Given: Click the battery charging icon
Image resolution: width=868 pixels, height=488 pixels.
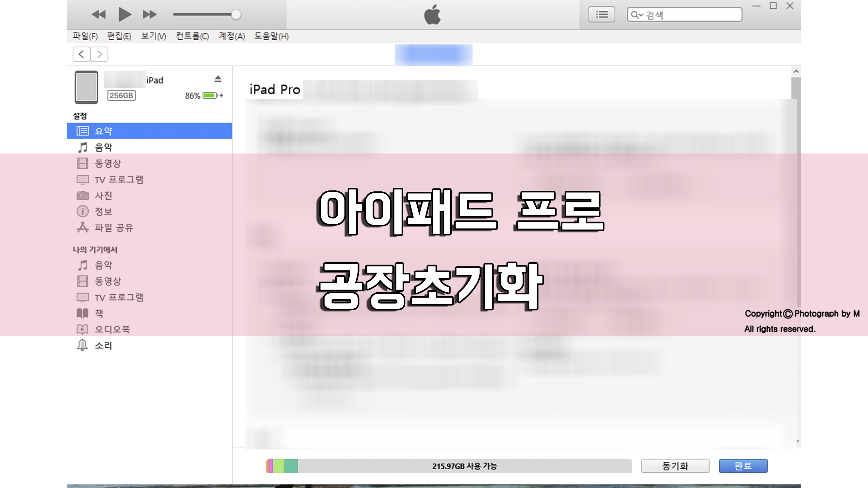Looking at the screenshot, I should point(213,96).
